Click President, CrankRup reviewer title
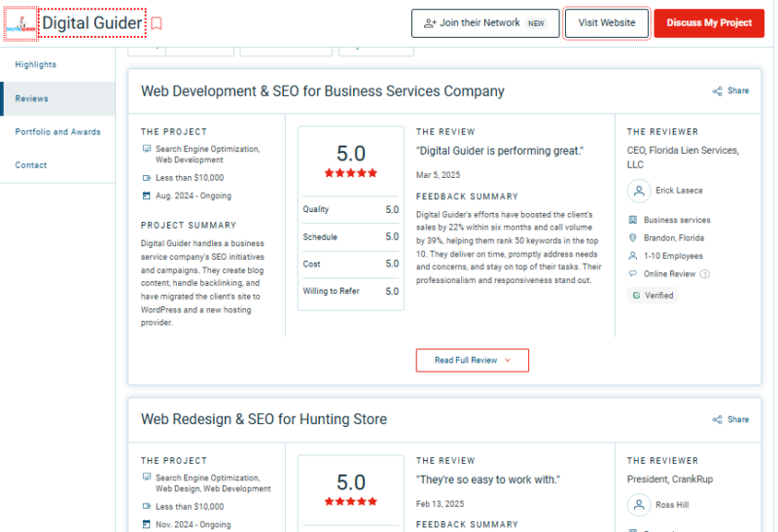The image size is (778, 532). [x=670, y=479]
